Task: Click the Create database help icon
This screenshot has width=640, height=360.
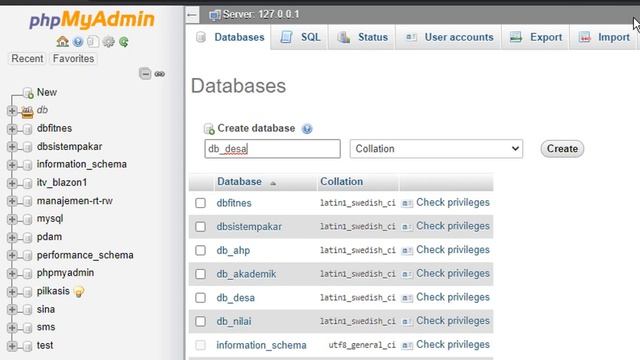Action: 307,129
